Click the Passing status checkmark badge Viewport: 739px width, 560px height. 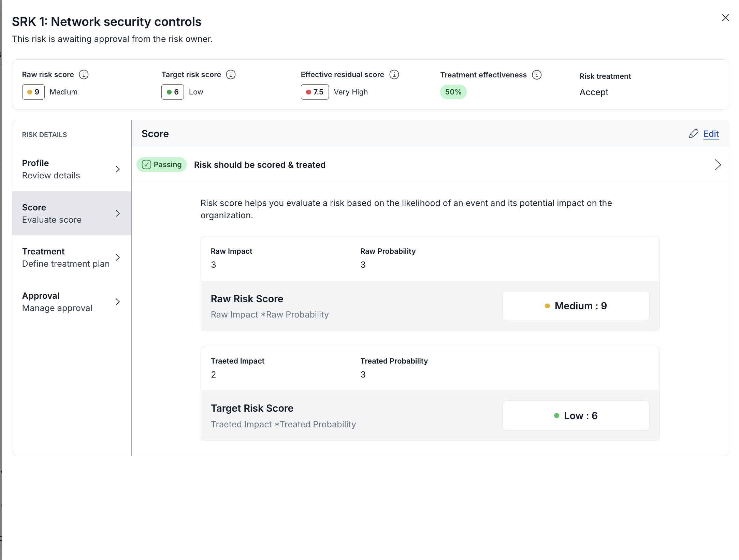pyautogui.click(x=161, y=165)
